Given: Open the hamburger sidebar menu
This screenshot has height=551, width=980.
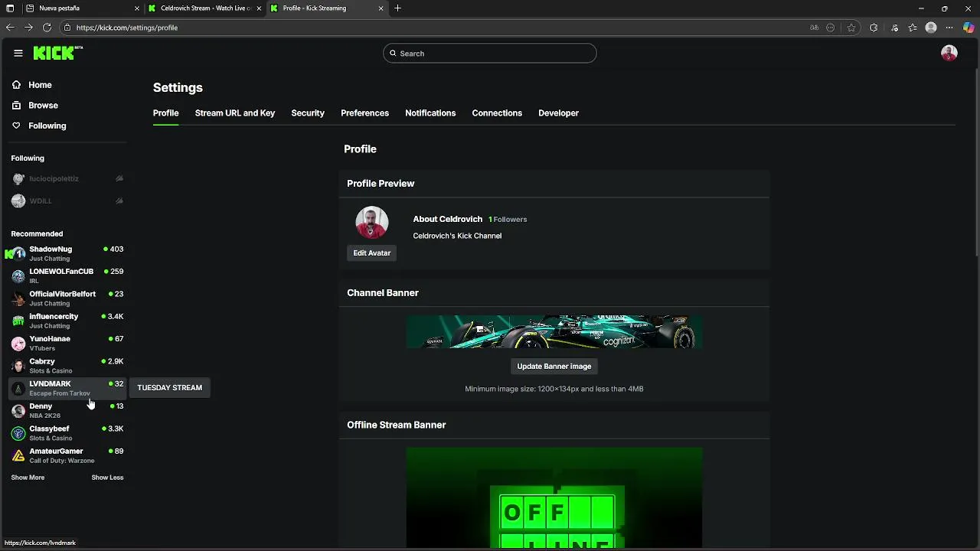Looking at the screenshot, I should (x=18, y=53).
